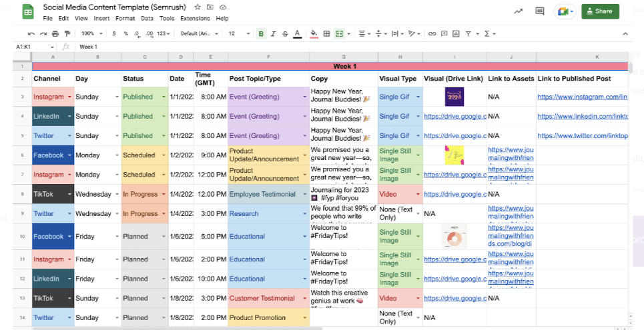Create a filter with funnel icon
Screen dimensions: 644x330
468,33
